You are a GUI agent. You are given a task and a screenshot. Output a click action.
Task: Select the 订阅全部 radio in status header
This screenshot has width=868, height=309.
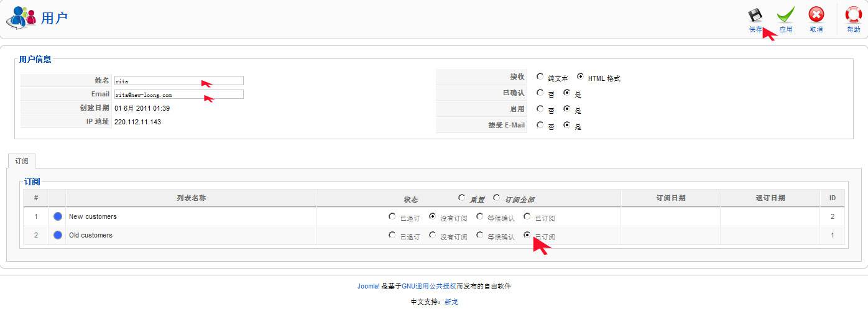496,198
